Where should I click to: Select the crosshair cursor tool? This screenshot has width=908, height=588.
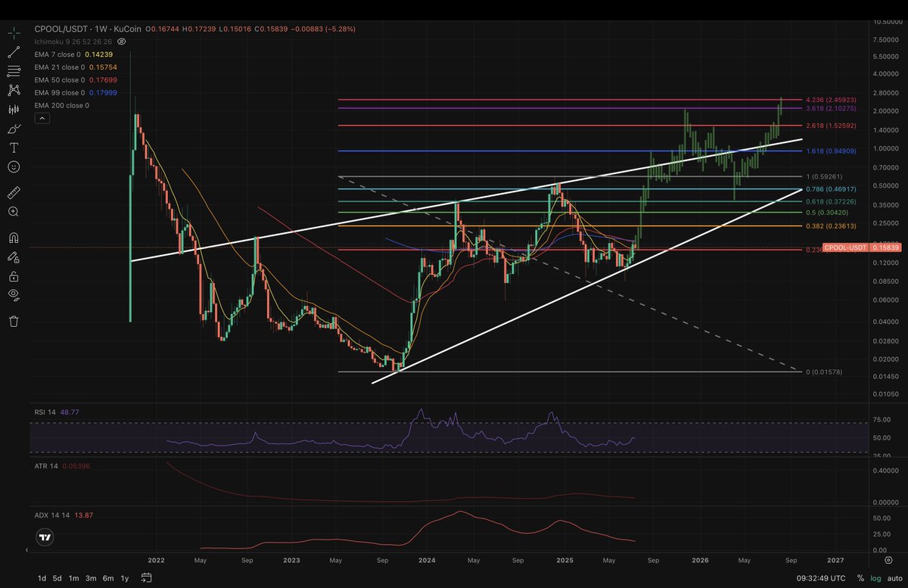coord(14,33)
